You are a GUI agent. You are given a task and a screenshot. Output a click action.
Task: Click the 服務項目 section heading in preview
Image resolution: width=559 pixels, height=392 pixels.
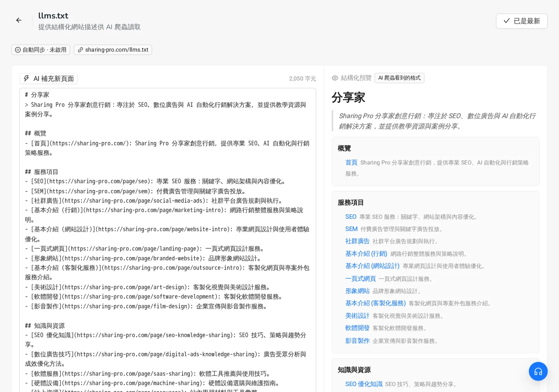pos(350,202)
